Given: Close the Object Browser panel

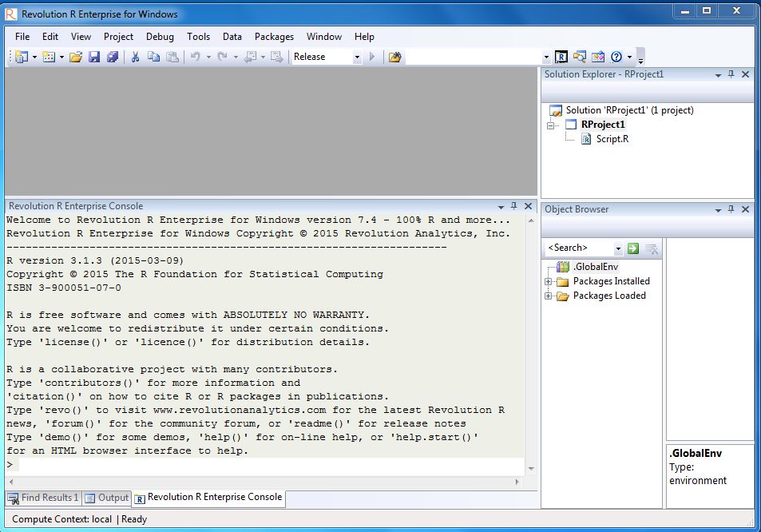Looking at the screenshot, I should pos(746,209).
